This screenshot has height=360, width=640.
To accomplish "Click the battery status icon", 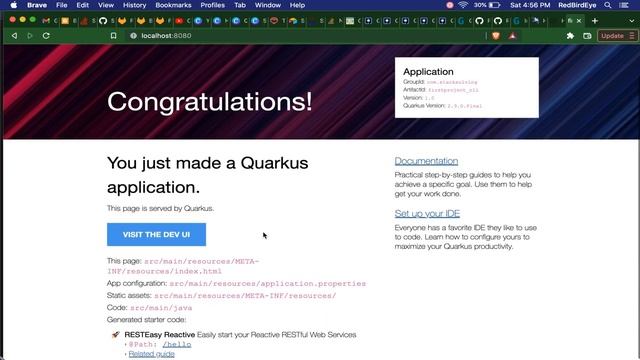I will point(495,5).
